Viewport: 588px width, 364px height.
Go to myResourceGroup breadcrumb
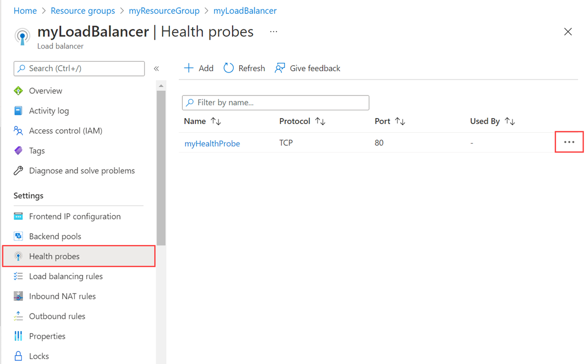tap(164, 11)
